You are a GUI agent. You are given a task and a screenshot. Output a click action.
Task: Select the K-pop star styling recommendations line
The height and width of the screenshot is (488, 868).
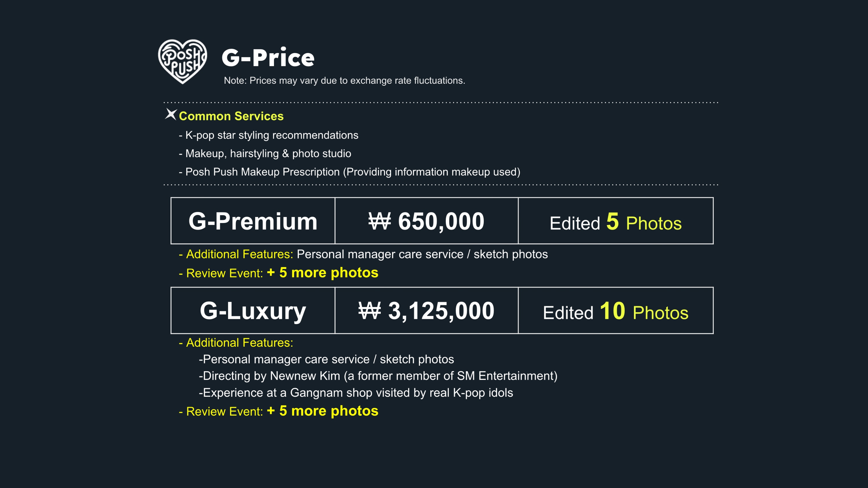coord(269,135)
